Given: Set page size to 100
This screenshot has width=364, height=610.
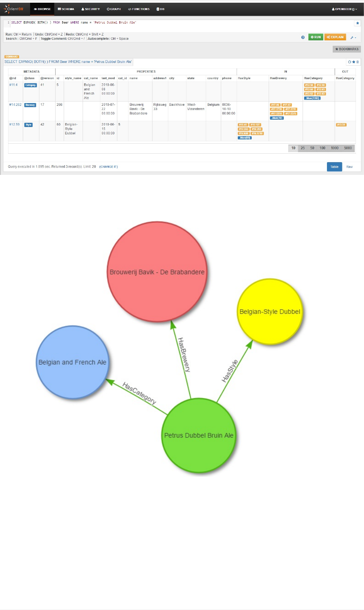Looking at the screenshot, I should [x=322, y=148].
